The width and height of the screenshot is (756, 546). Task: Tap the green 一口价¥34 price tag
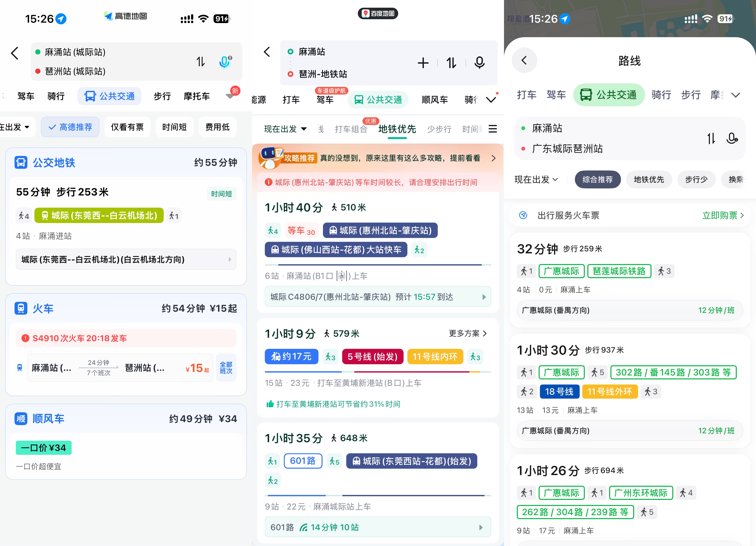(x=44, y=448)
